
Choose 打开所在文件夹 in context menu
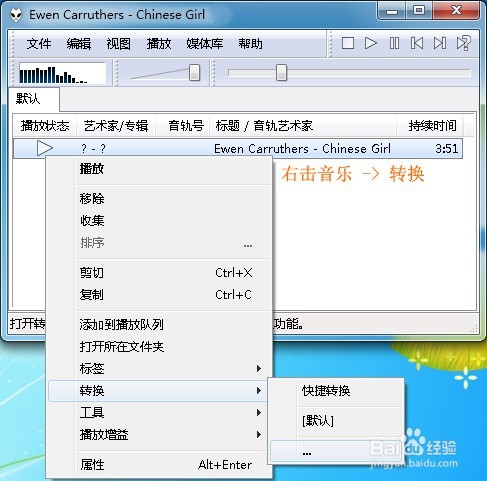[159, 347]
